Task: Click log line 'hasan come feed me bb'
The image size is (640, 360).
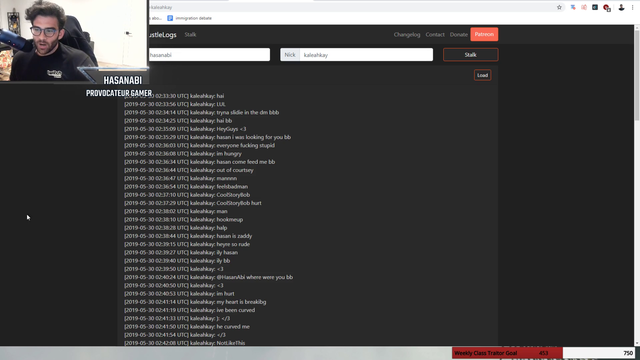Action: click(200, 162)
